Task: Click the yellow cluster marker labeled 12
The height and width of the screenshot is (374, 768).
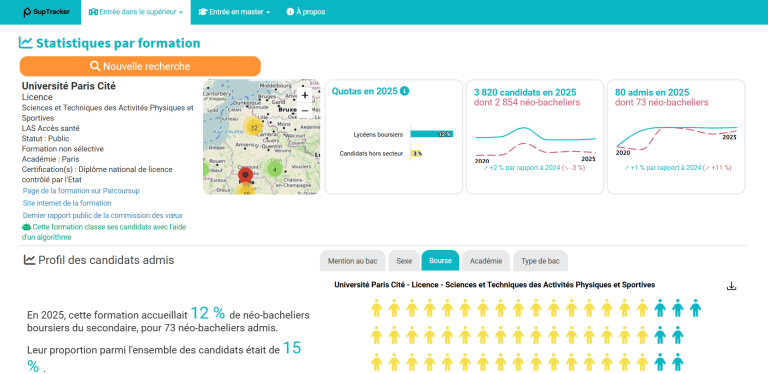Action: pyautogui.click(x=253, y=128)
